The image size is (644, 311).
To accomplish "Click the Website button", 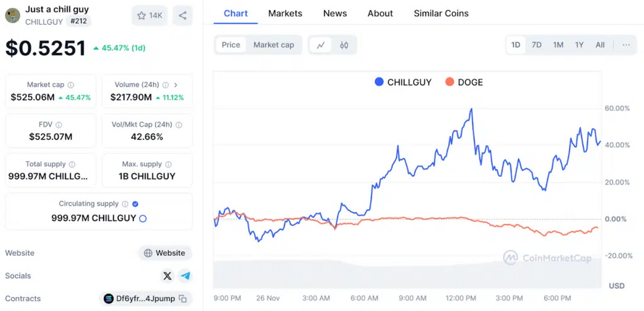I will click(165, 253).
